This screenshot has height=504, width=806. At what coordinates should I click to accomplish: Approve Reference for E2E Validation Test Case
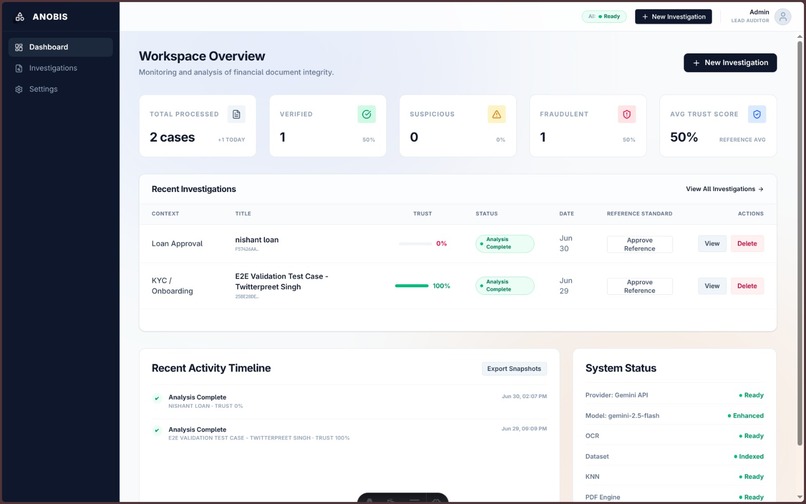[x=639, y=286]
